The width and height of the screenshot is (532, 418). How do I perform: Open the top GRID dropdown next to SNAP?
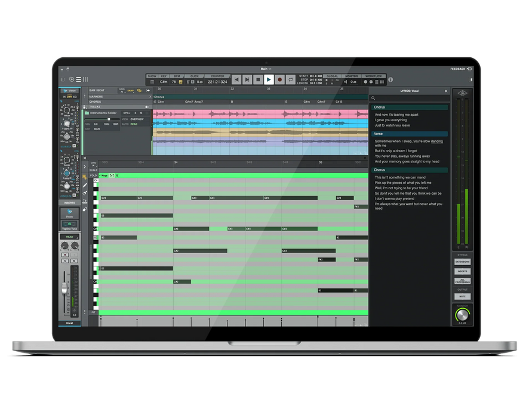[122, 90]
